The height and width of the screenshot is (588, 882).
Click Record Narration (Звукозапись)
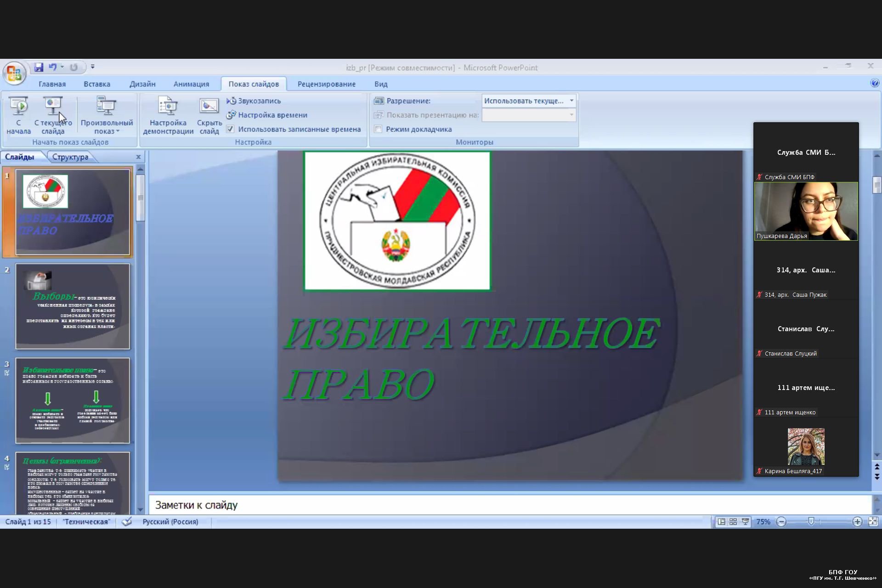pos(254,101)
